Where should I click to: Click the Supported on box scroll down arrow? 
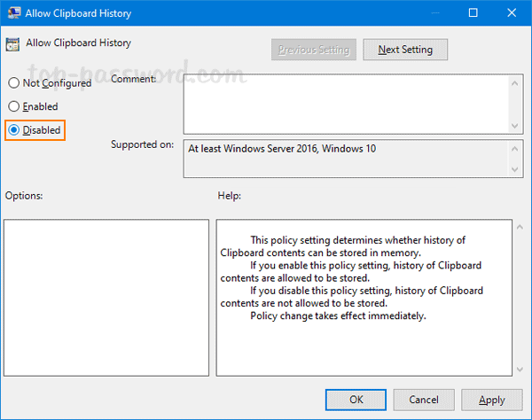tap(515, 169)
